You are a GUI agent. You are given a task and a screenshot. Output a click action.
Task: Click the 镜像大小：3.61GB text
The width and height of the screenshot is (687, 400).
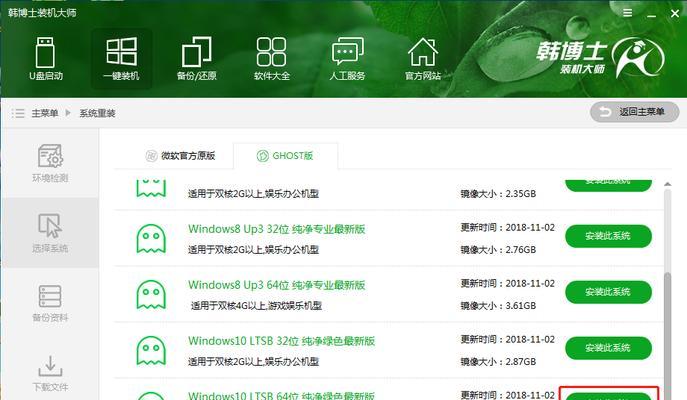pos(498,306)
